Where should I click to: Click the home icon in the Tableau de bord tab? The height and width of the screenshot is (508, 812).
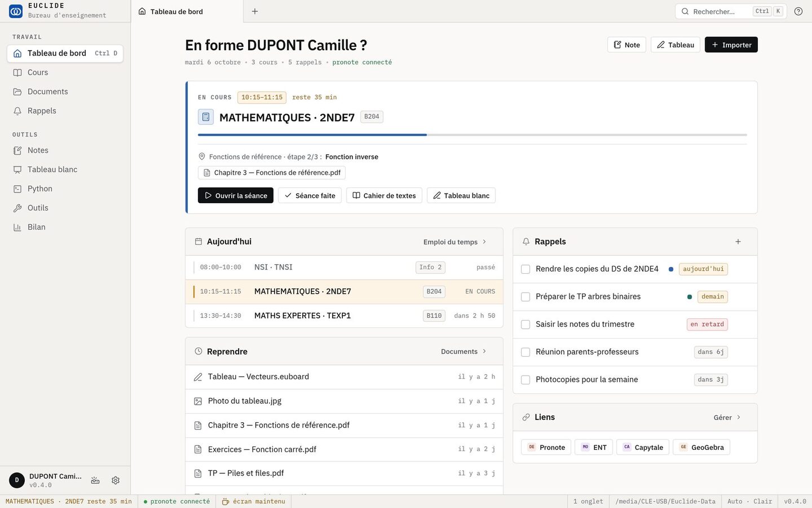coord(142,11)
